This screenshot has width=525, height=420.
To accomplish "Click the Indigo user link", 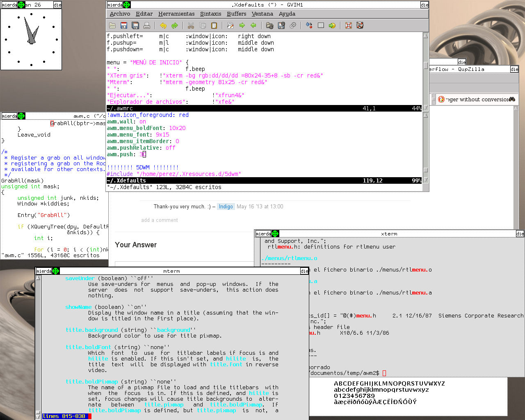I will [x=226, y=207].
